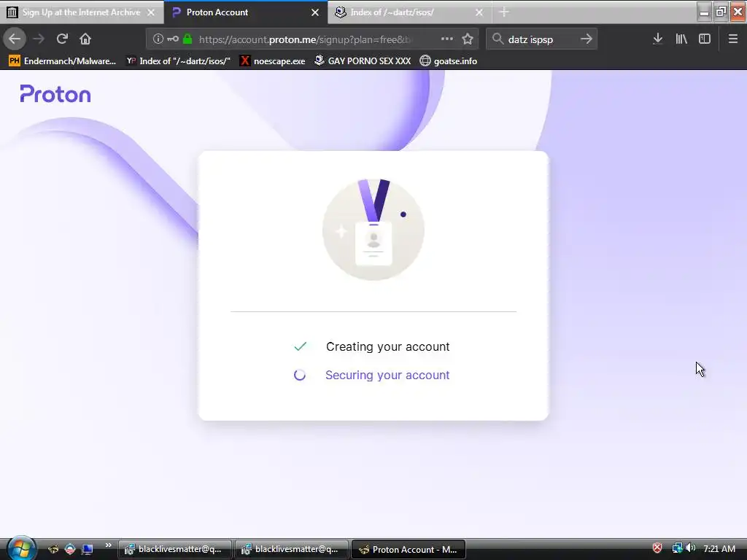Viewport: 747px width, 560px height.
Task: Switch to Sign Up at Internet Archive tab
Action: coord(82,12)
